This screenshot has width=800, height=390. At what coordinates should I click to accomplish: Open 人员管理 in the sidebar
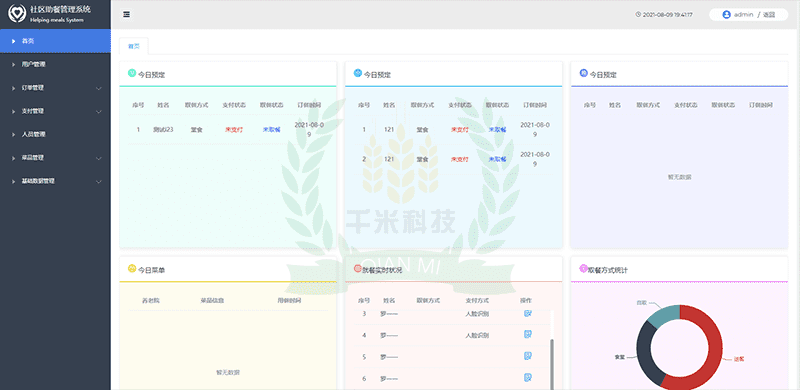coord(55,134)
